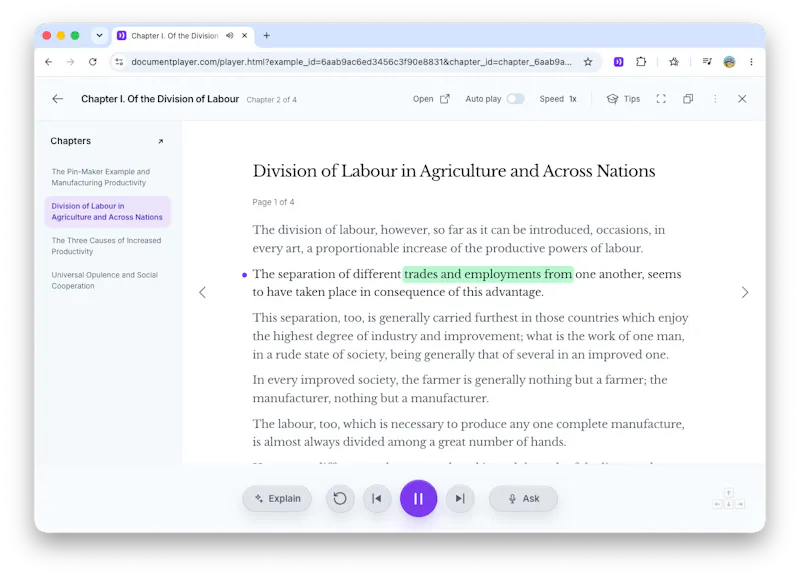This screenshot has width=800, height=578.
Task: Close the document player with the X
Action: 742,99
